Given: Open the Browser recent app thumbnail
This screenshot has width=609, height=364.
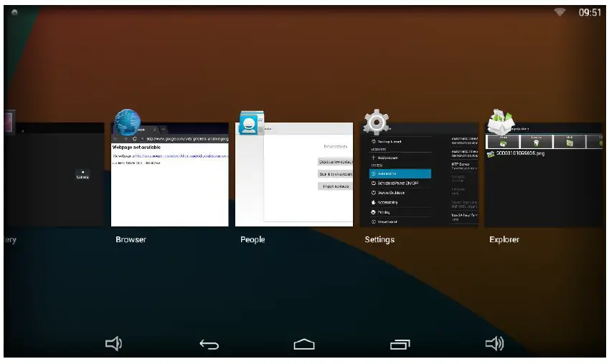Looking at the screenshot, I should 170,175.
